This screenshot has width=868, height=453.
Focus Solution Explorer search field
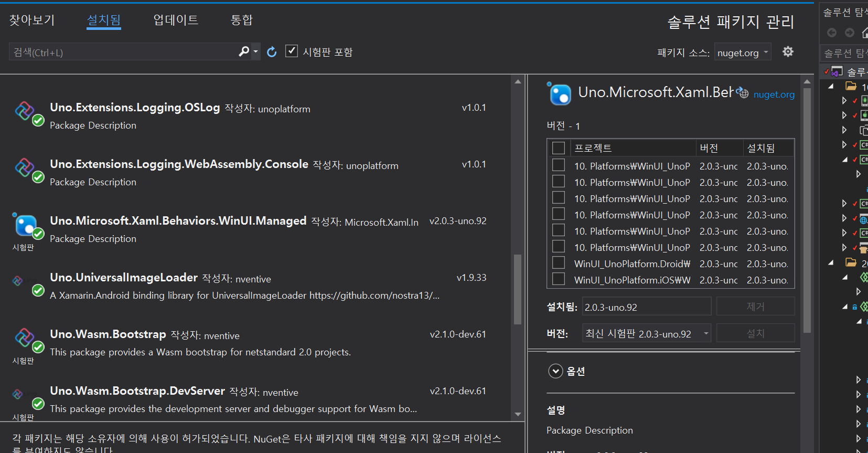844,53
